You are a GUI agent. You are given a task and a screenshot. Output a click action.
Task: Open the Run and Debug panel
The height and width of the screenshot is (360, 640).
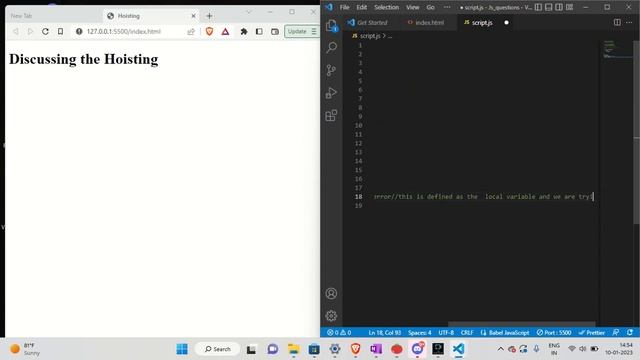point(331,93)
